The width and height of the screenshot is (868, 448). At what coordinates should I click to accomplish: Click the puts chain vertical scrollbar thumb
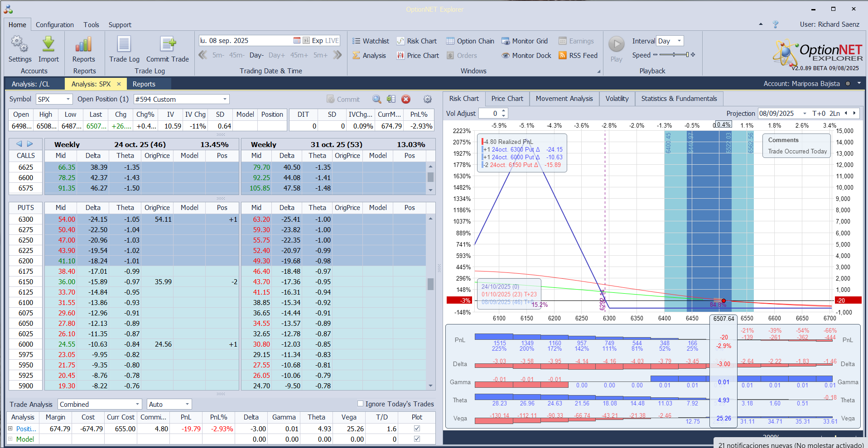pyautogui.click(x=430, y=284)
